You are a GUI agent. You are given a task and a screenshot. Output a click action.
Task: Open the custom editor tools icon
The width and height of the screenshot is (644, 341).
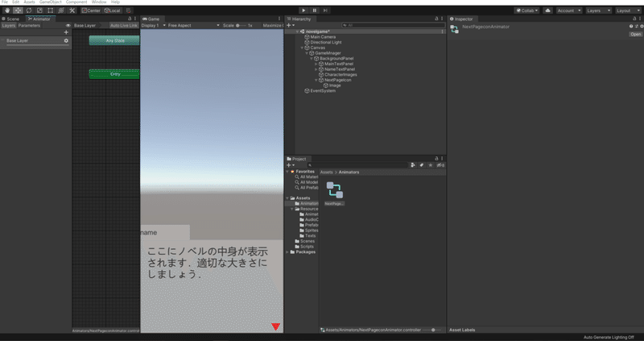click(x=72, y=10)
